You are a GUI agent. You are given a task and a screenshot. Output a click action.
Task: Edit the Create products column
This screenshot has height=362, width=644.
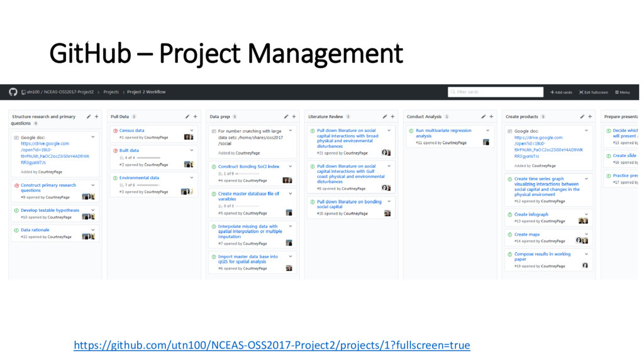582,116
